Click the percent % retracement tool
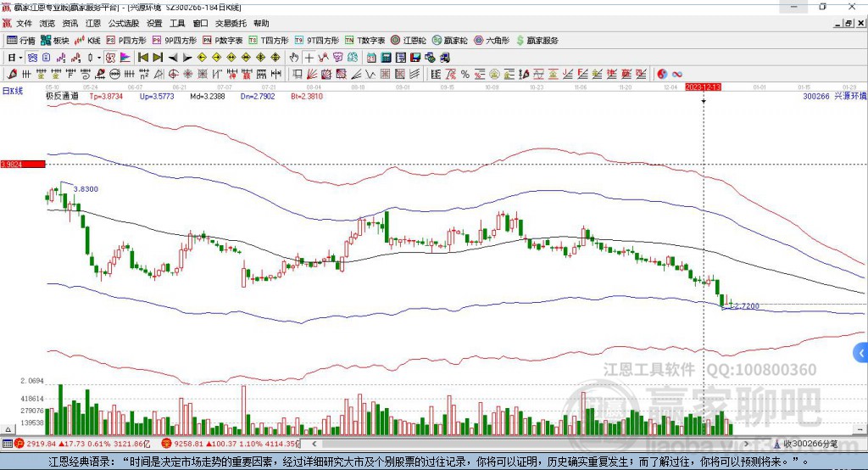Screen dimensions: 868x470 tap(465, 75)
